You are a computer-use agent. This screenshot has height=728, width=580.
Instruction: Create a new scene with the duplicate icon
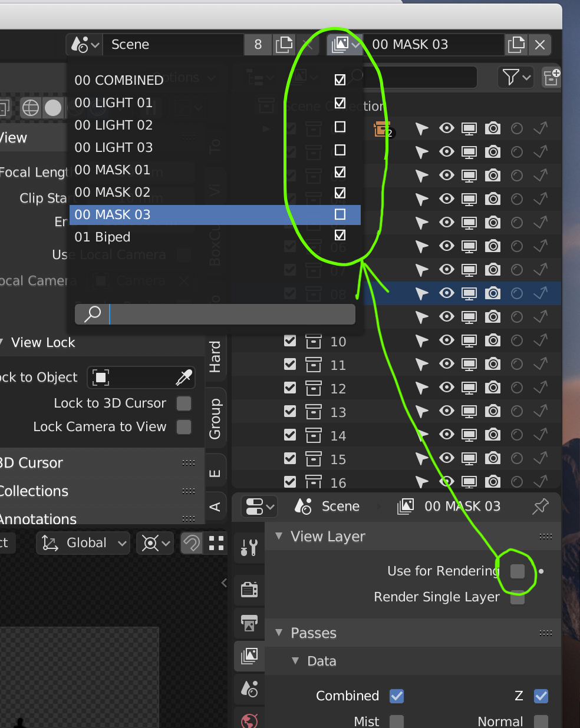(284, 44)
